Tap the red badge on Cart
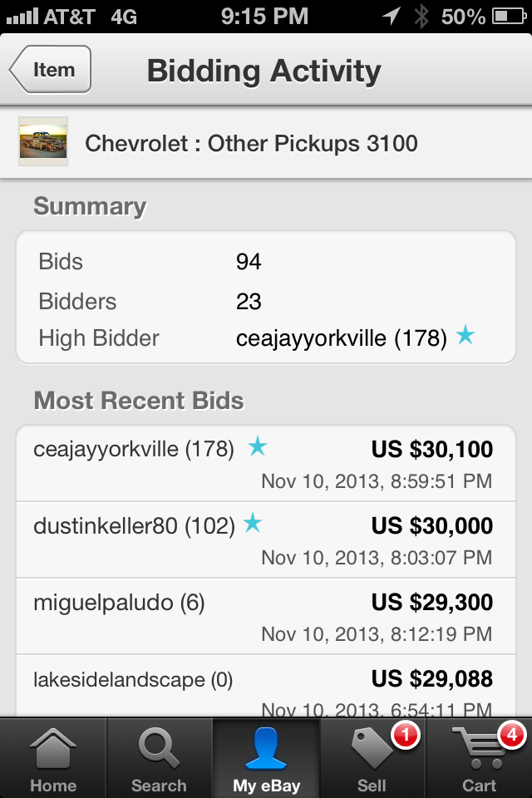Screen dimensions: 532x798 point(512,735)
